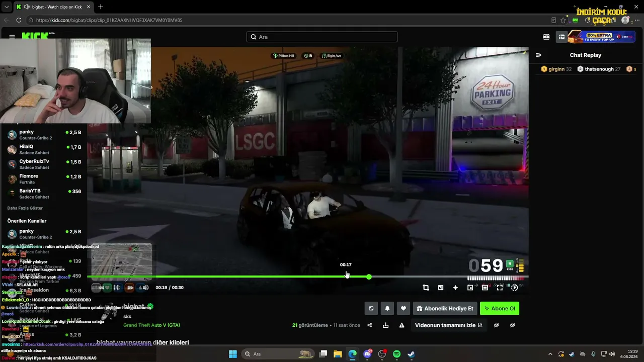Focus the Kick search field
The width and height of the screenshot is (644, 362).
(x=322, y=37)
